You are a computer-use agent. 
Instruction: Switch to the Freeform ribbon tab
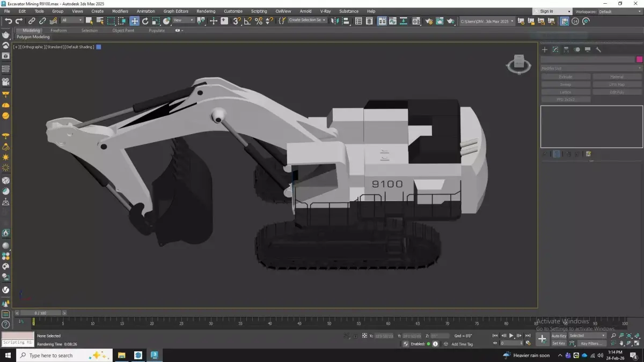tap(58, 31)
